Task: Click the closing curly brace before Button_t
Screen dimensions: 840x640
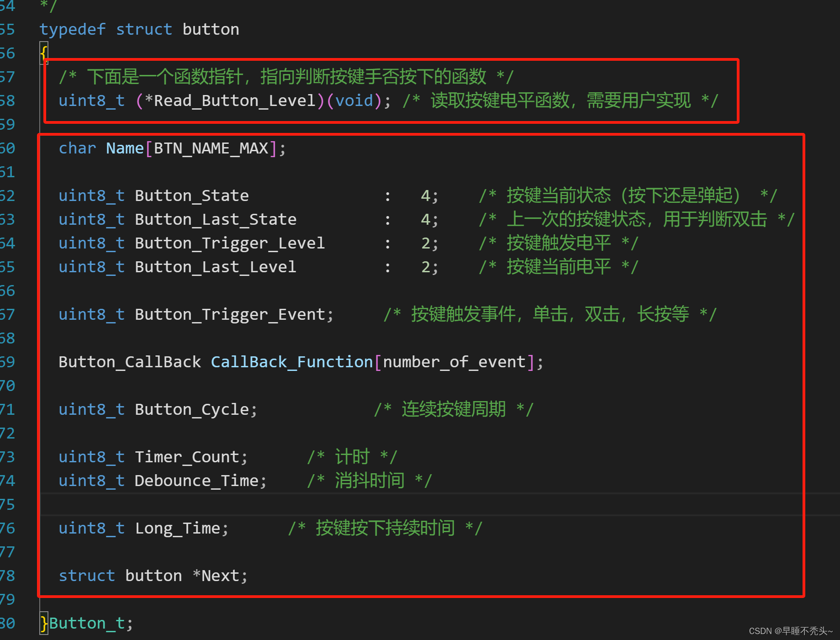Action: coord(44,624)
